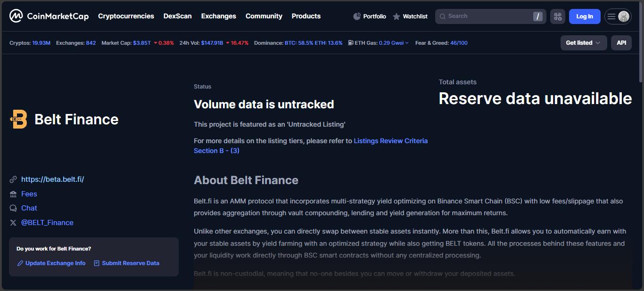The image size is (644, 291).
Task: Go to the DexScan menu item
Action: coord(177,16)
